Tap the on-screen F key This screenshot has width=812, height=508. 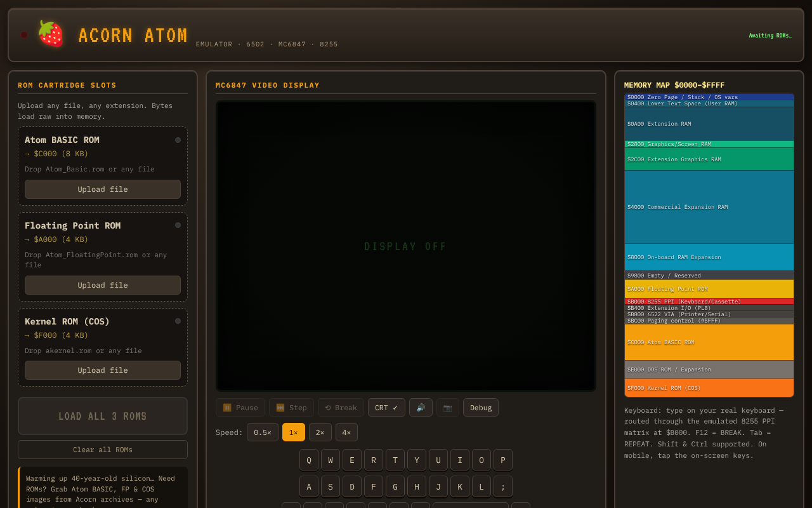pyautogui.click(x=374, y=486)
